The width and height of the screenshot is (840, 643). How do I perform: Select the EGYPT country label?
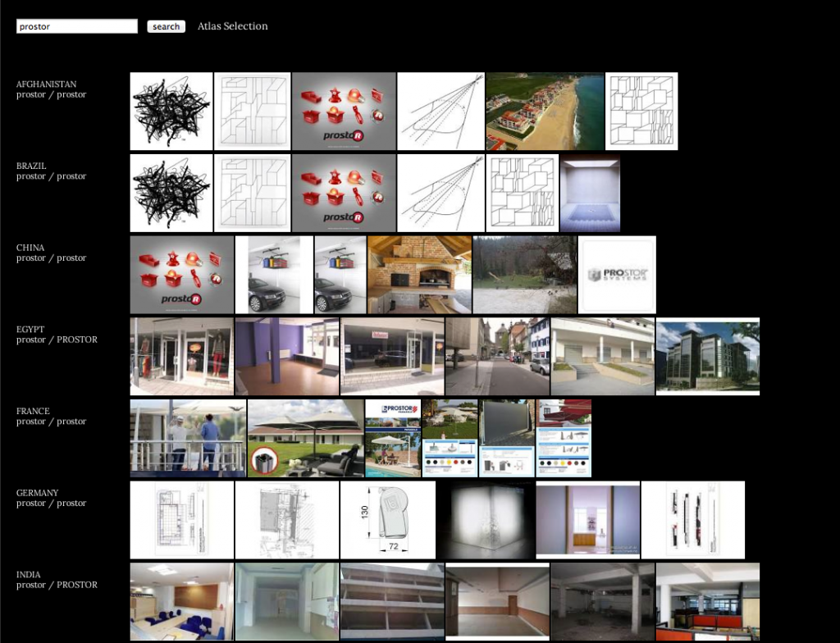click(30, 330)
